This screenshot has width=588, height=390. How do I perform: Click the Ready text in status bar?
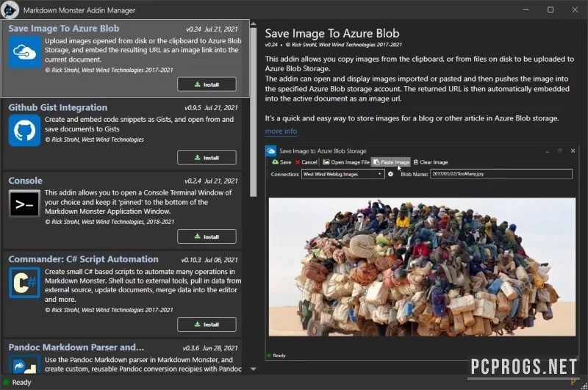point(21,383)
